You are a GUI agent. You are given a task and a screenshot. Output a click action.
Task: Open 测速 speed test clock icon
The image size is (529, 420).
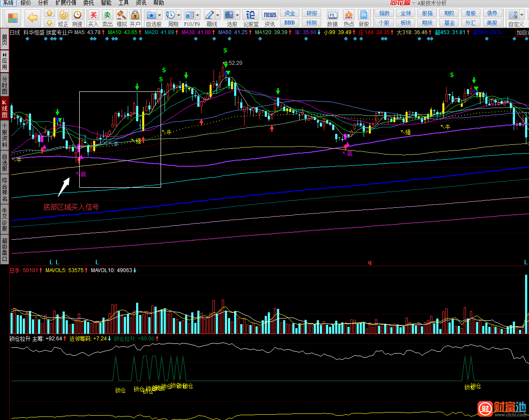click(x=77, y=18)
